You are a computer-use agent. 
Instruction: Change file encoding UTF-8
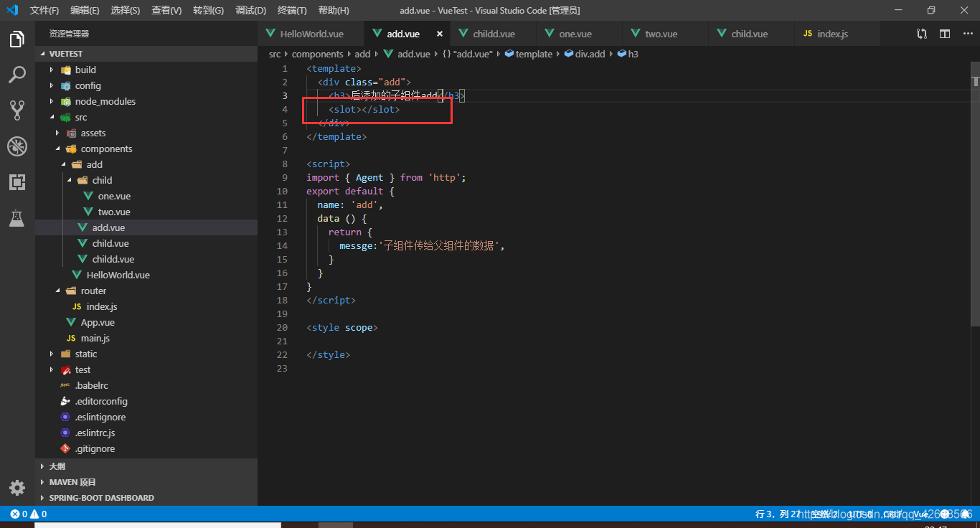(860, 514)
